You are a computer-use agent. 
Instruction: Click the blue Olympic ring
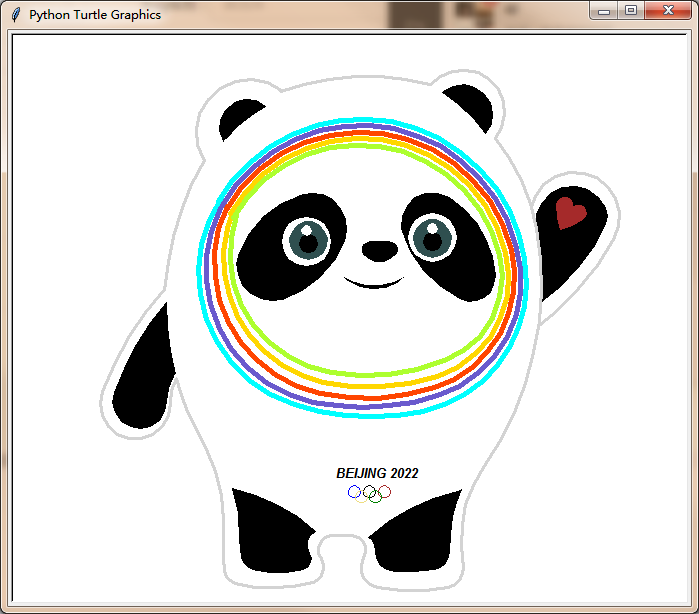pyautogui.click(x=354, y=492)
